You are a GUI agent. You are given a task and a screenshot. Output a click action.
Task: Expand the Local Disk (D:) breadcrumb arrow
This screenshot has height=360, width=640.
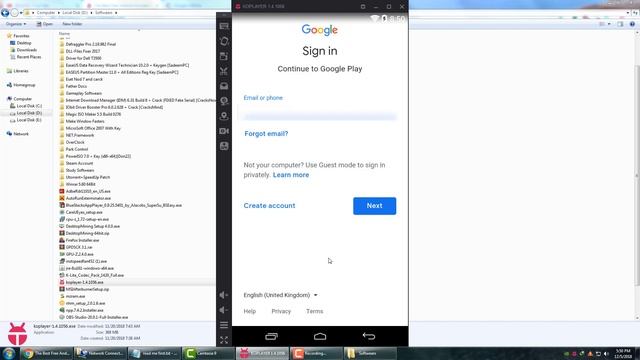[91, 13]
